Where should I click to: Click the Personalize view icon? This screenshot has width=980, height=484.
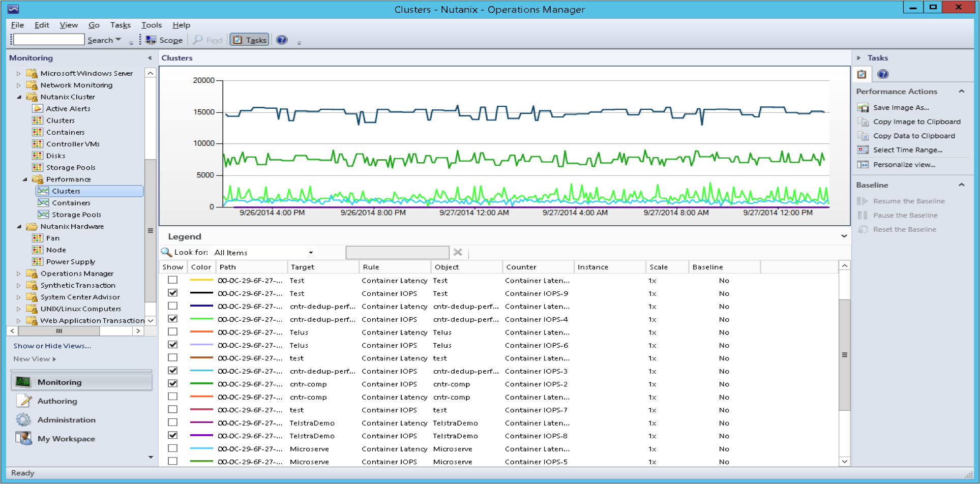pyautogui.click(x=863, y=165)
